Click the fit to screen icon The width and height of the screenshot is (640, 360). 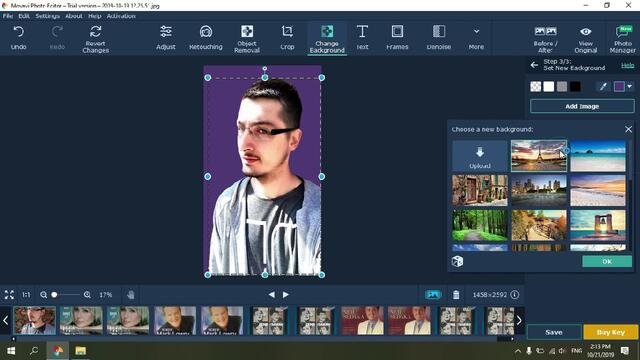pyautogui.click(x=9, y=295)
